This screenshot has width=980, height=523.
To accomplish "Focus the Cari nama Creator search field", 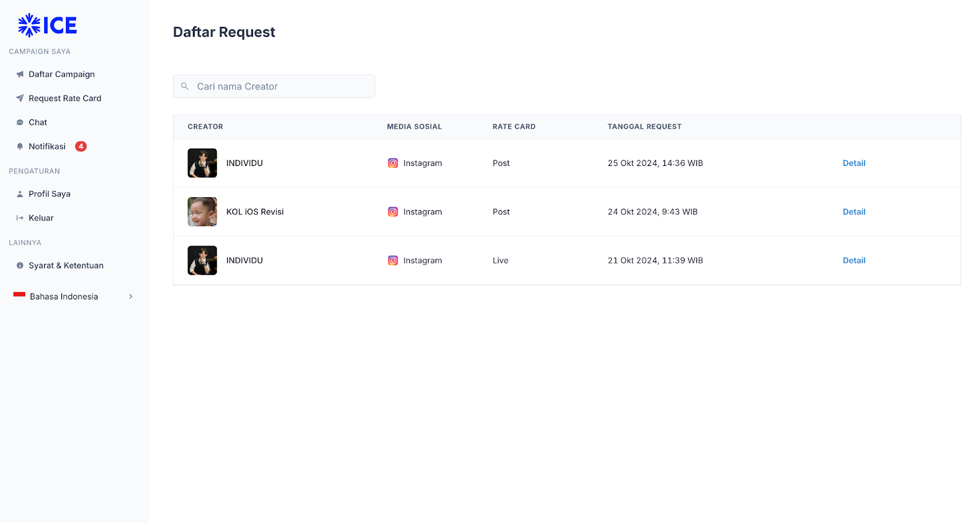I will click(282, 86).
